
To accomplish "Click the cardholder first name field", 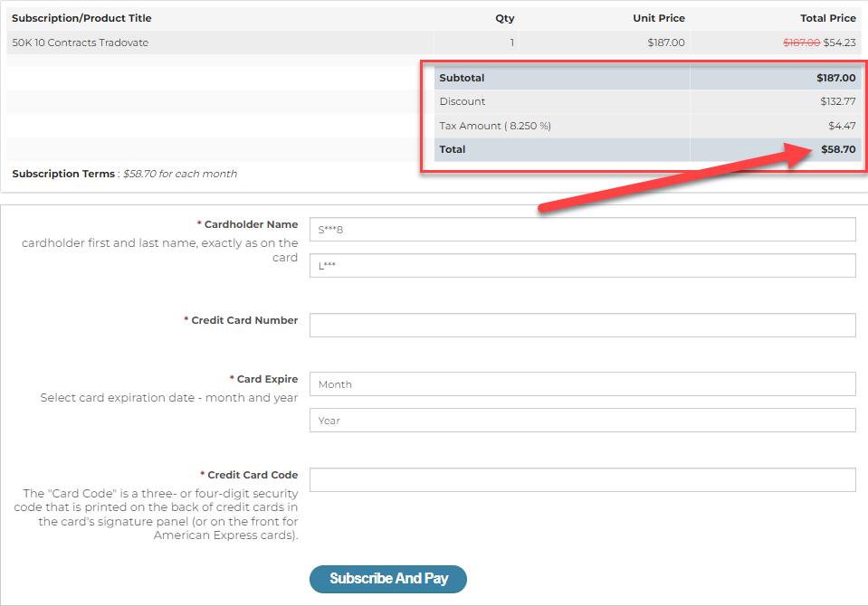I will tap(582, 230).
